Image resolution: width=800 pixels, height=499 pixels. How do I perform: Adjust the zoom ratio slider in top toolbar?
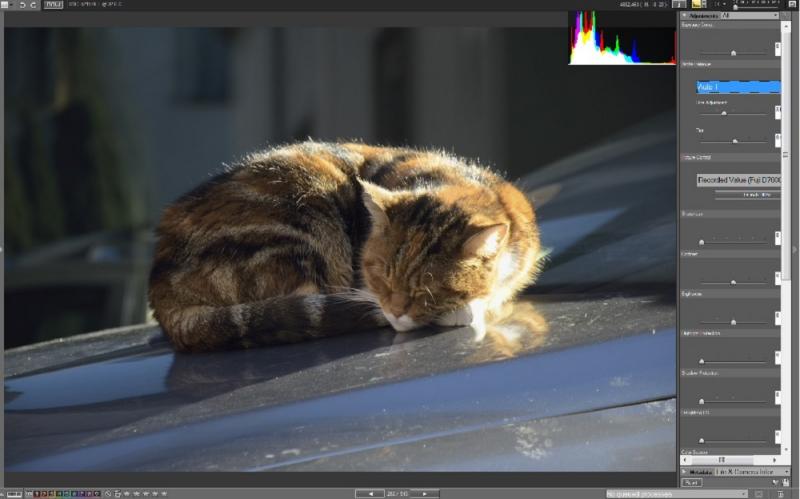(x=735, y=7)
